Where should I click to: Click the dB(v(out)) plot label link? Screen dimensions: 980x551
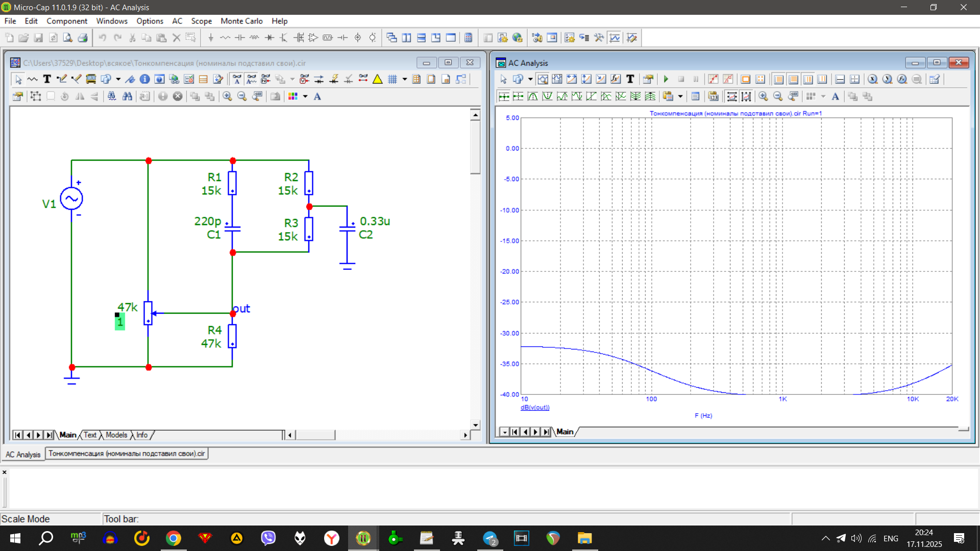(535, 408)
